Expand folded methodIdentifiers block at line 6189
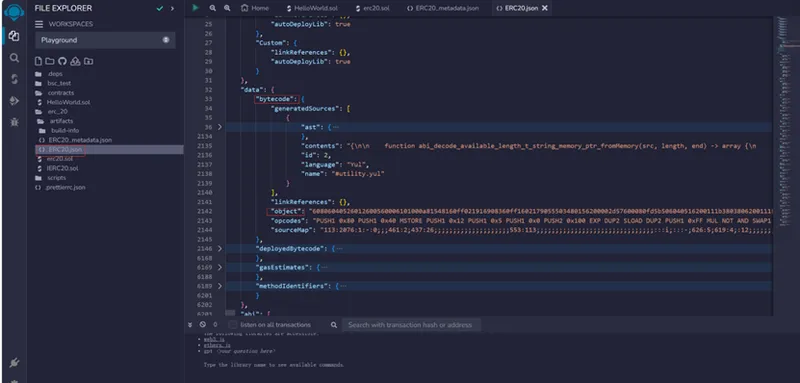This screenshot has height=383, width=800. pos(220,286)
